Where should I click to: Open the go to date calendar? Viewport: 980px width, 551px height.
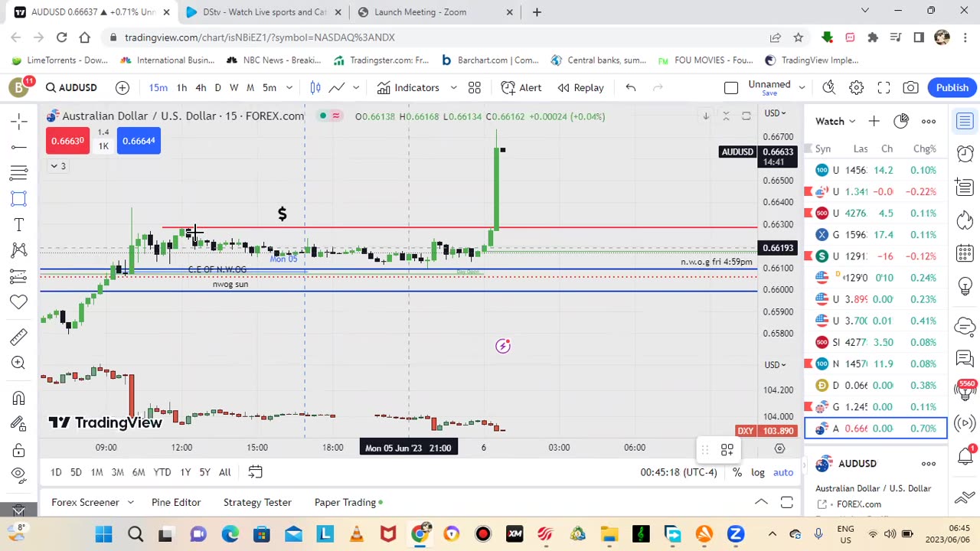pos(255,472)
